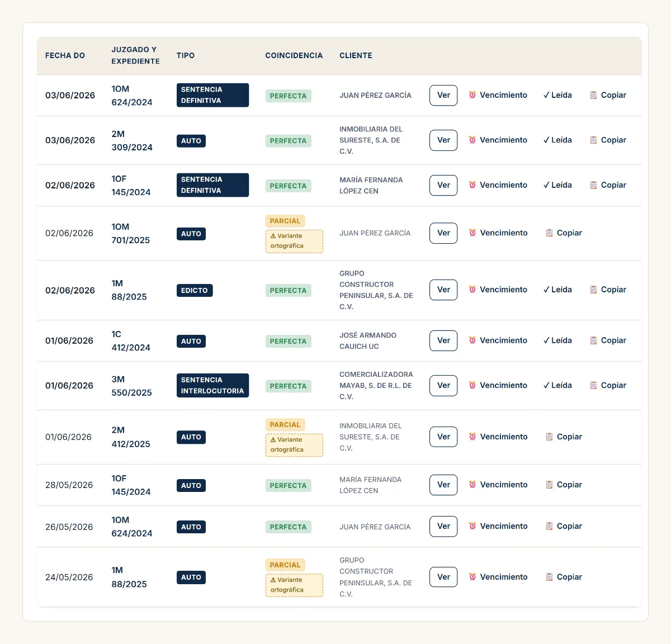Click clipboard icon in 26/05/2026 row

(x=550, y=526)
